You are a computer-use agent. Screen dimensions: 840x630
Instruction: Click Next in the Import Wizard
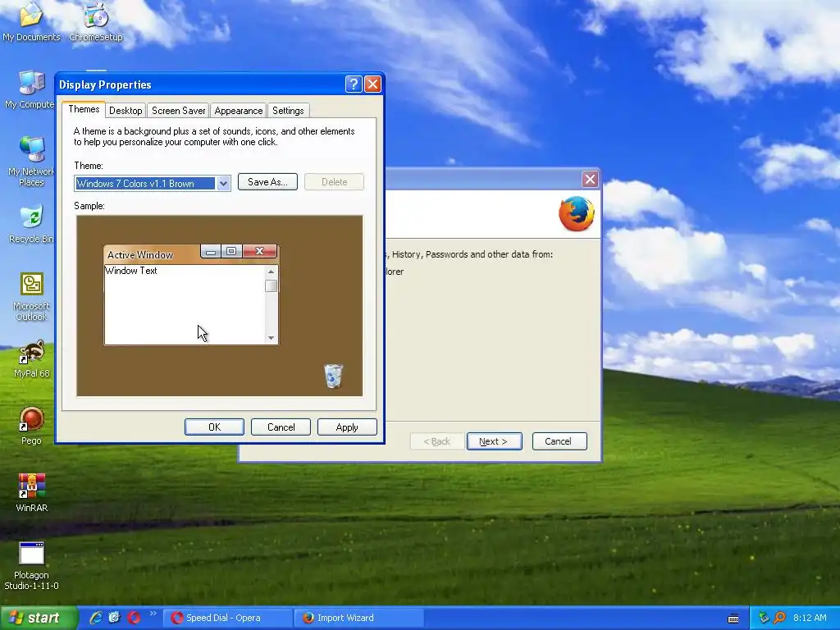coord(494,441)
